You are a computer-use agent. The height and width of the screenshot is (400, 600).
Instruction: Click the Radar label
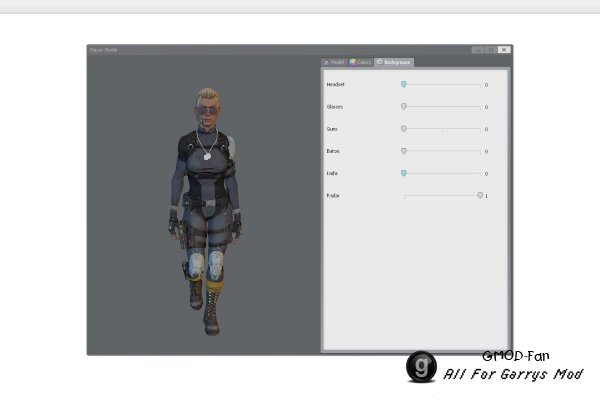click(x=333, y=196)
